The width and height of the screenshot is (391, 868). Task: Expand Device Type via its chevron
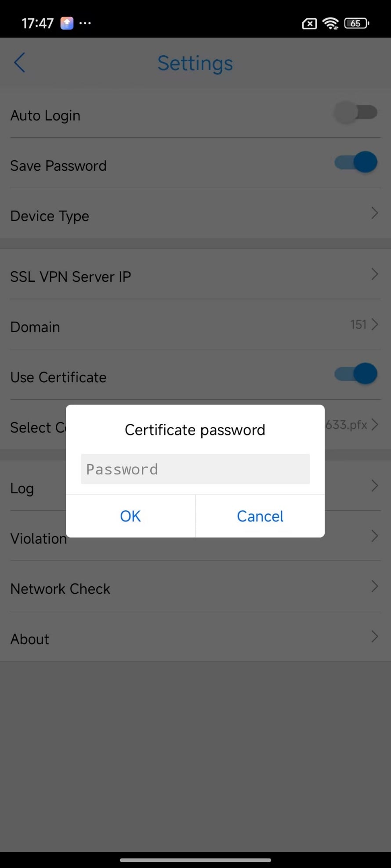click(374, 213)
